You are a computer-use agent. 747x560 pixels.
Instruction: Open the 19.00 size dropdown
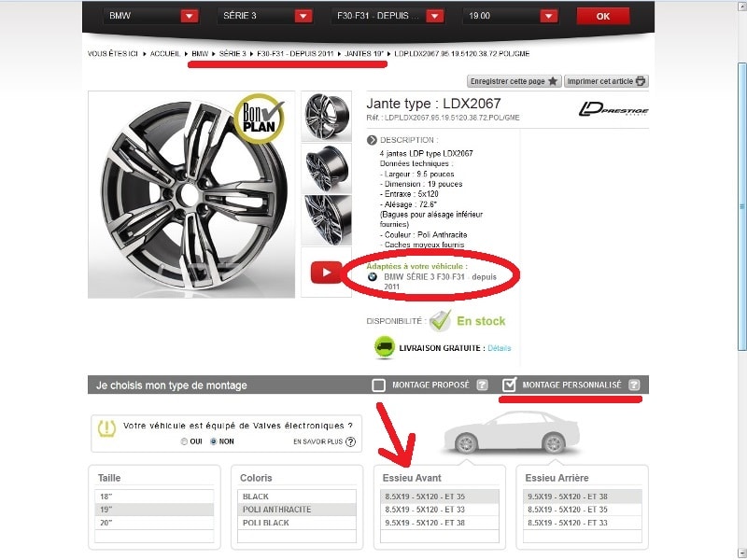511,16
